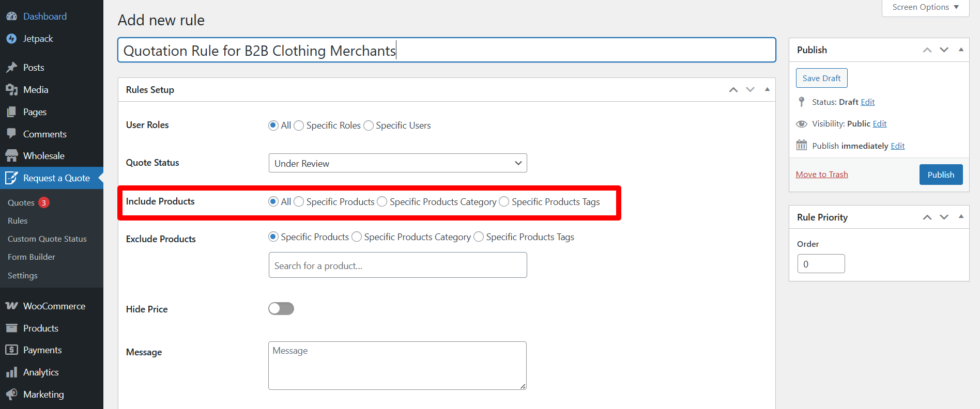The width and height of the screenshot is (980, 409).
Task: Click the Search for a product field
Action: pos(398,265)
